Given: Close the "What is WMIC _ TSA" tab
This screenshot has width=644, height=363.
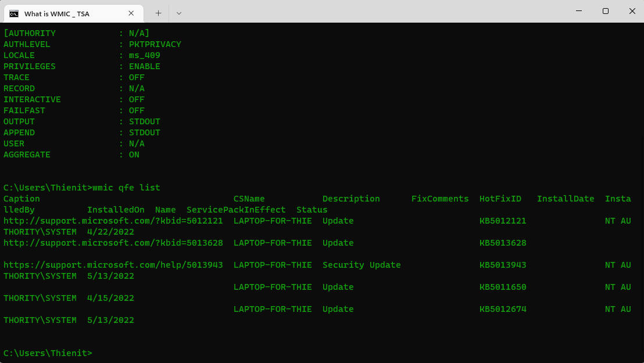Looking at the screenshot, I should pyautogui.click(x=133, y=13).
